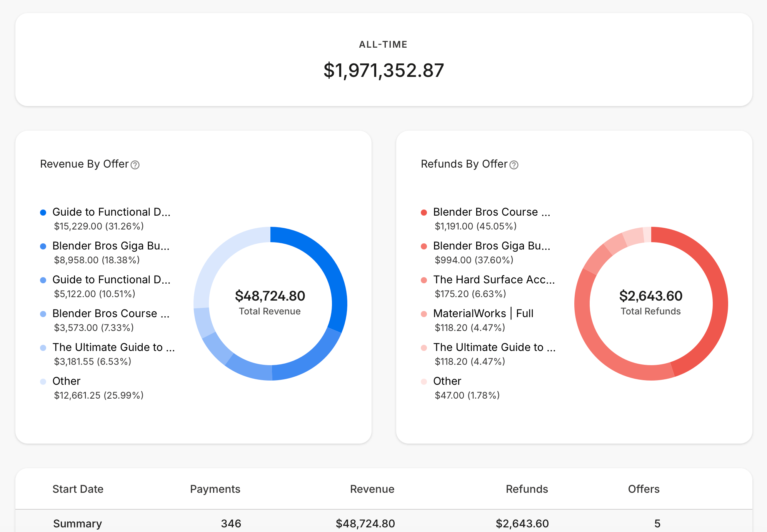Toggle the Other entry in the refunds legend
The width and height of the screenshot is (767, 532).
coord(447,381)
